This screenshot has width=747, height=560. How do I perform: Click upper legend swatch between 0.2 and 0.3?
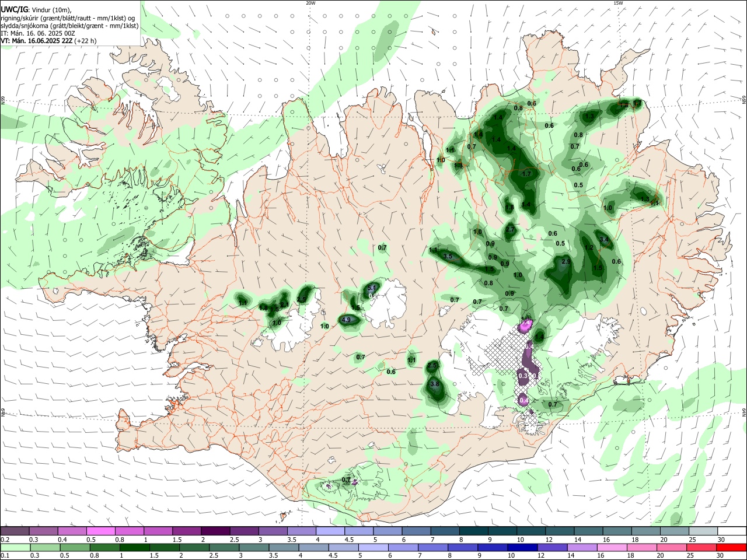coord(15,531)
